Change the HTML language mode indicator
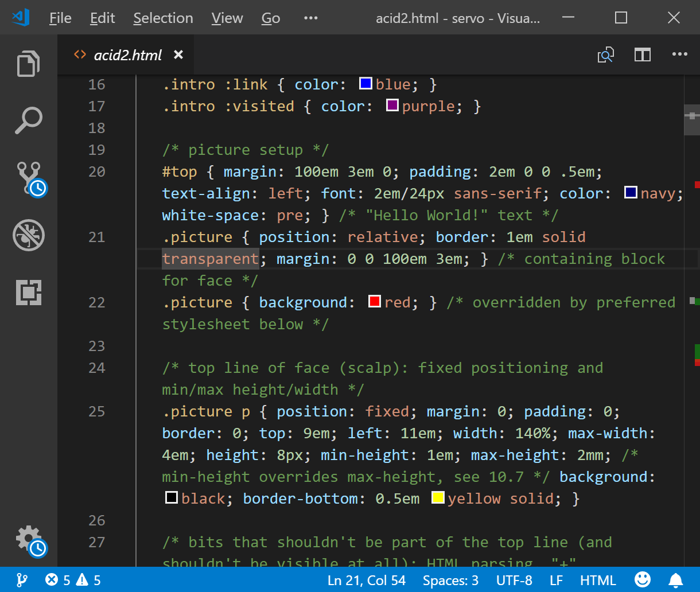The height and width of the screenshot is (592, 700). (597, 580)
